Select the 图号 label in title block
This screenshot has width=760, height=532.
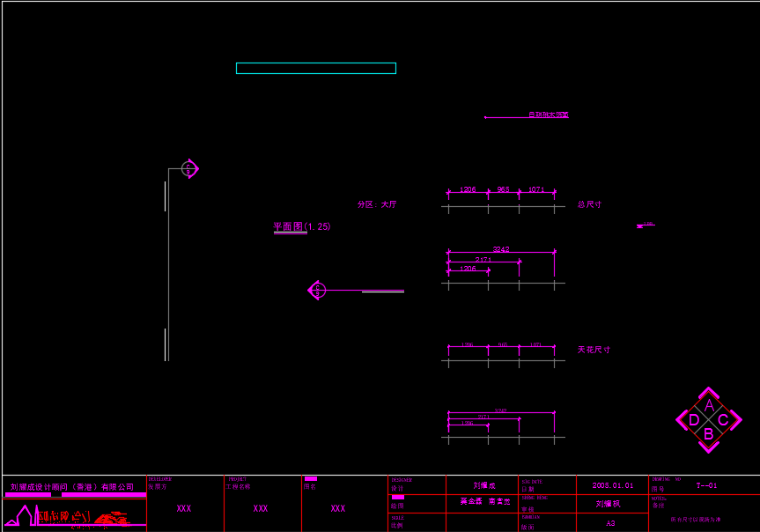[x=658, y=489]
